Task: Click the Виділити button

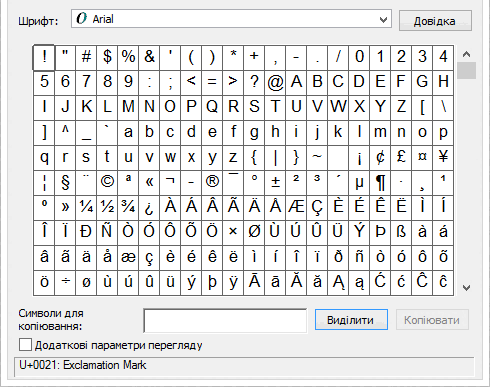Action: [x=351, y=320]
